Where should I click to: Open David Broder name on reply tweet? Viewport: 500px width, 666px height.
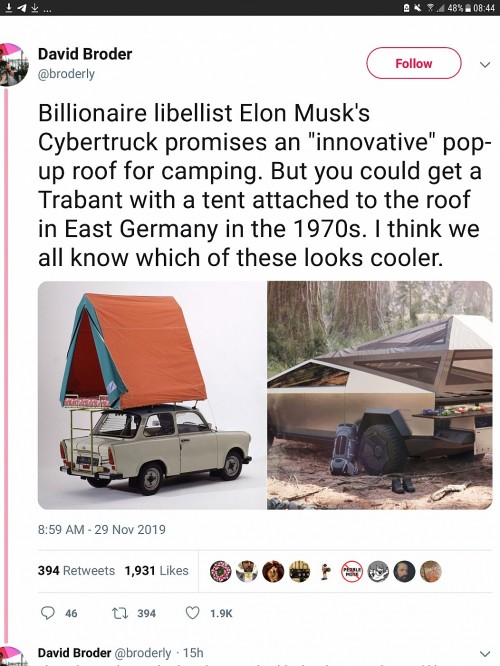click(x=74, y=653)
